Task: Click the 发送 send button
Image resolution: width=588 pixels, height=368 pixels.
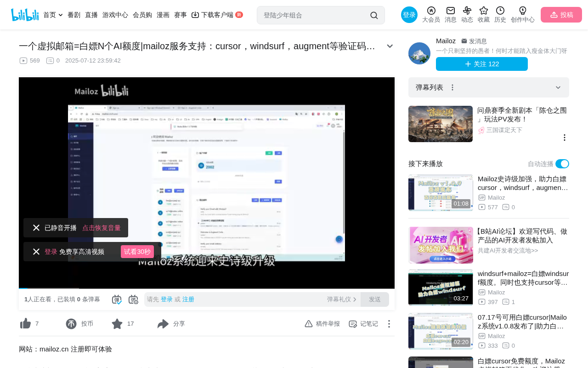Action: tap(375, 299)
